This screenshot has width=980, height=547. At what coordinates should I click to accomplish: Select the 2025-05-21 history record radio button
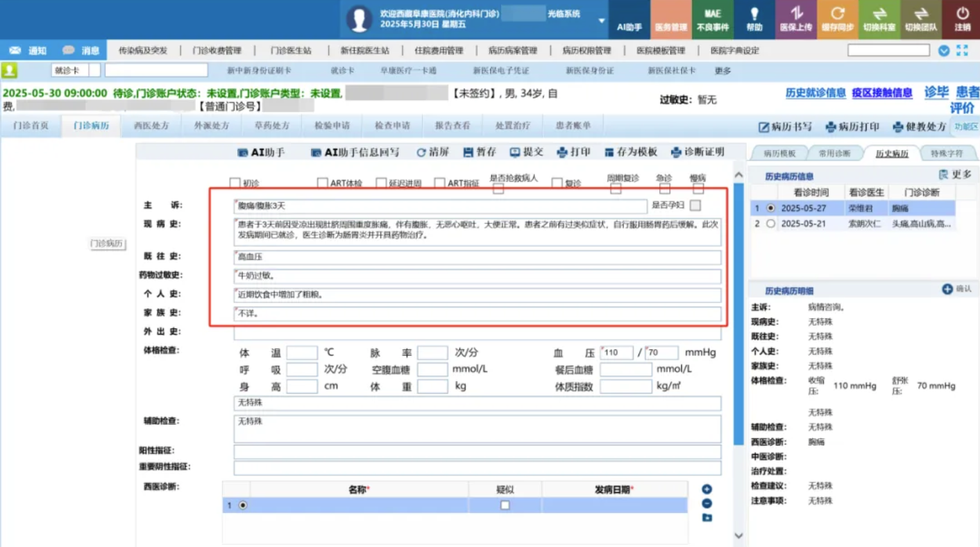(x=770, y=224)
